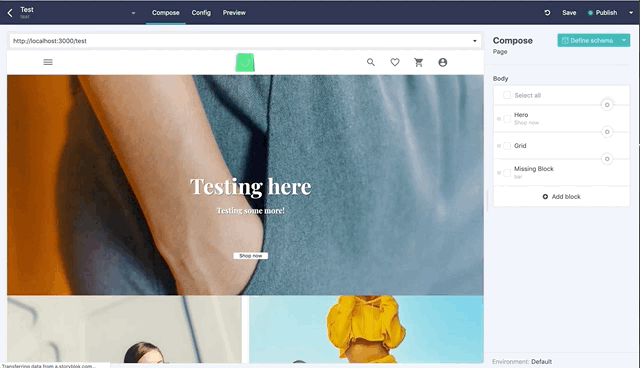The width and height of the screenshot is (640, 368).
Task: Open the shopping cart icon
Action: point(418,62)
